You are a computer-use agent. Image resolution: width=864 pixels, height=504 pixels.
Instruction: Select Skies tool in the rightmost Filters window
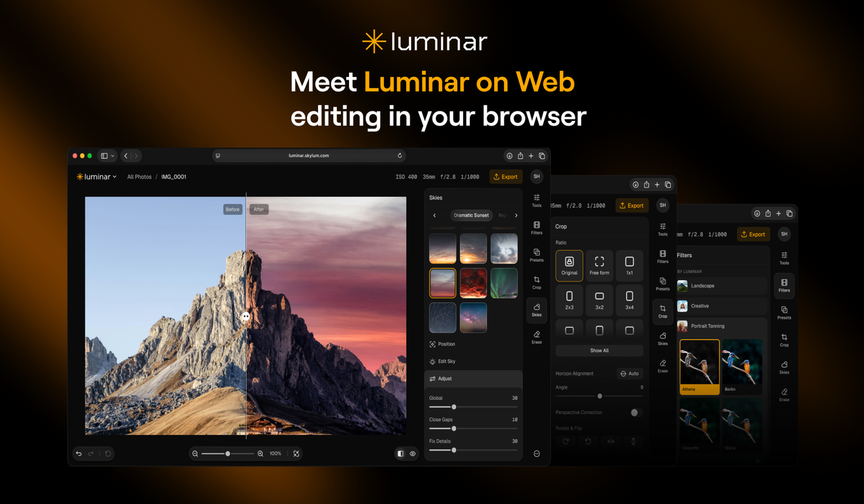click(784, 368)
